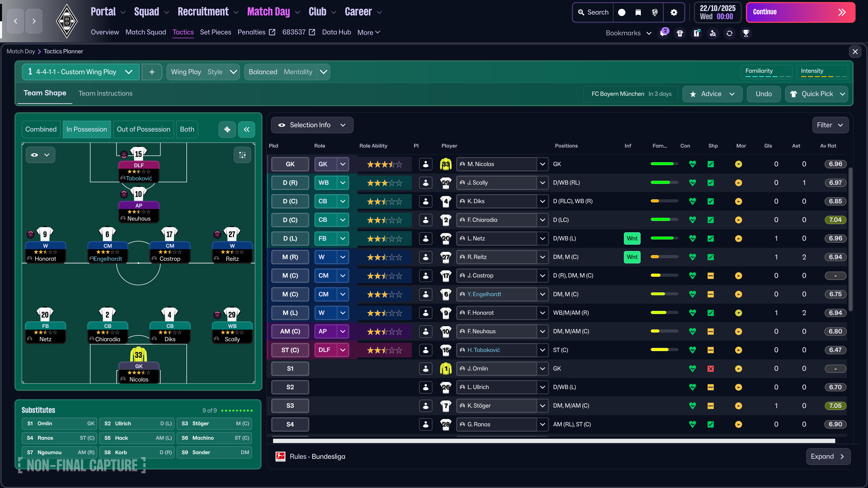This screenshot has width=868, height=488.
Task: Open the Set Pieces tab
Action: pyautogui.click(x=215, y=32)
